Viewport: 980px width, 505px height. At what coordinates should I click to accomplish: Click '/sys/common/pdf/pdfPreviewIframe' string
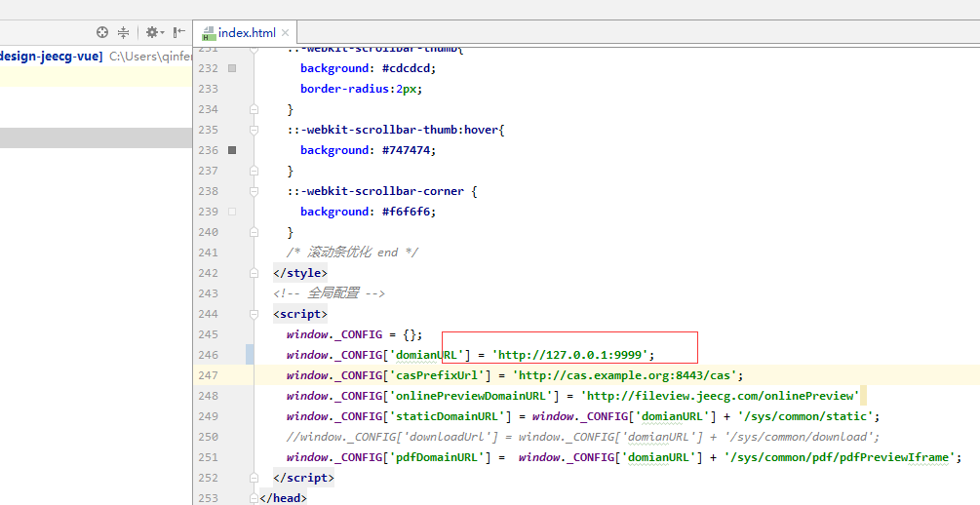[x=840, y=457]
